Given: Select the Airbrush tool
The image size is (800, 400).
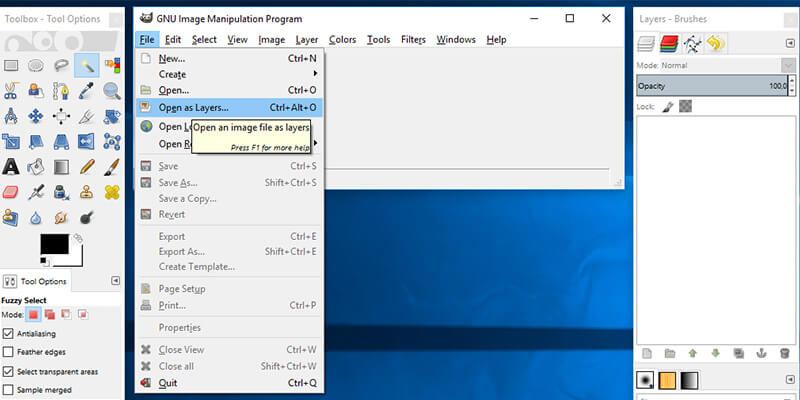Looking at the screenshot, I should [36, 192].
